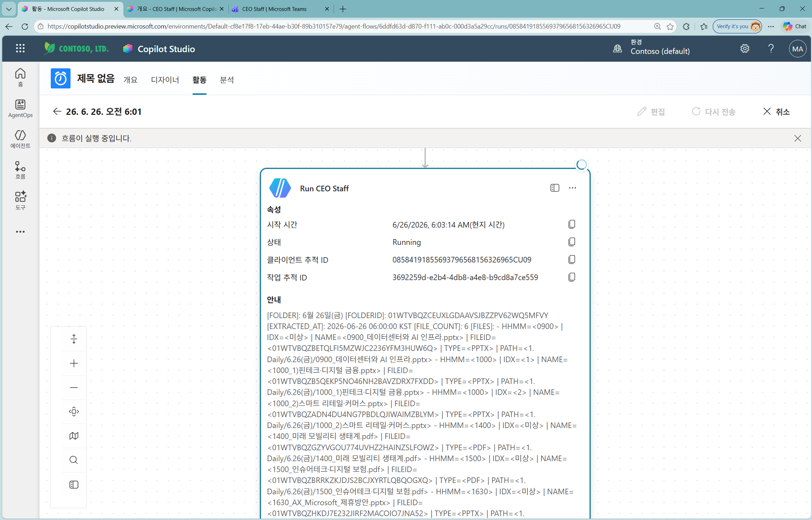Go to Home in left sidebar

pyautogui.click(x=20, y=77)
